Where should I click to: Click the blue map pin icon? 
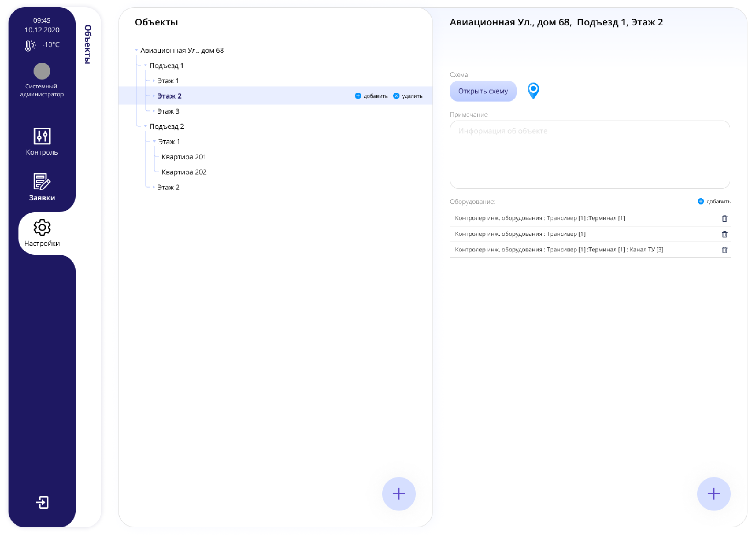click(533, 91)
